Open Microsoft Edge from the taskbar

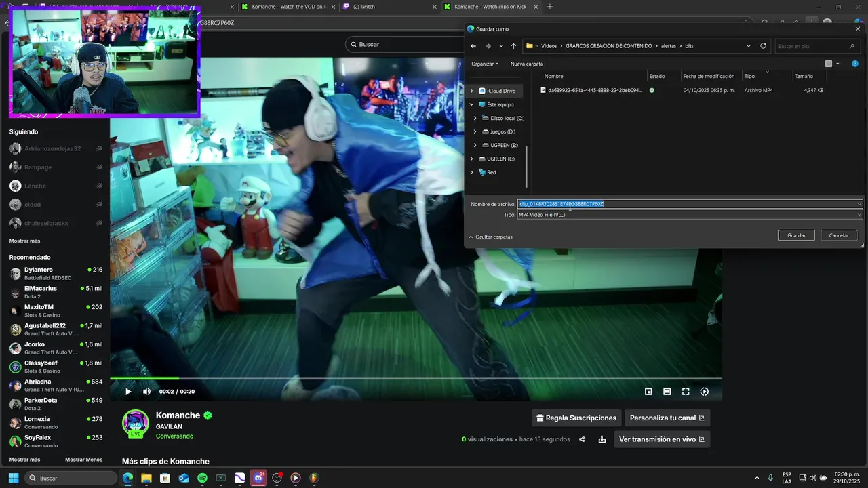pos(127,478)
